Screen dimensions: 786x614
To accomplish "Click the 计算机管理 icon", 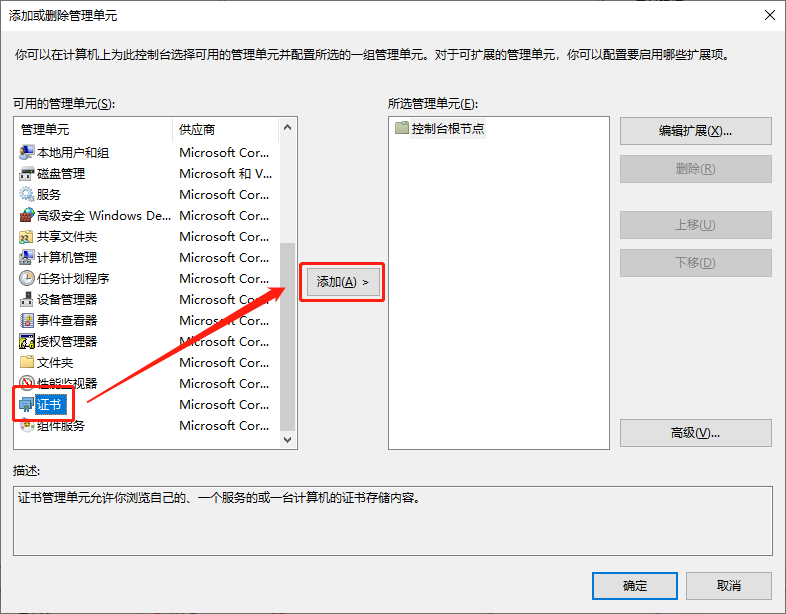I will pyautogui.click(x=27, y=258).
